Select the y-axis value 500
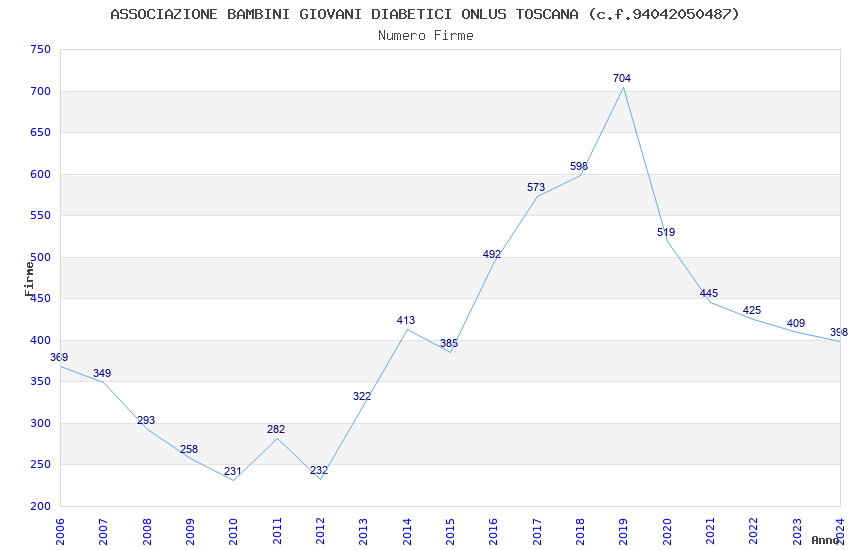 click(41, 257)
